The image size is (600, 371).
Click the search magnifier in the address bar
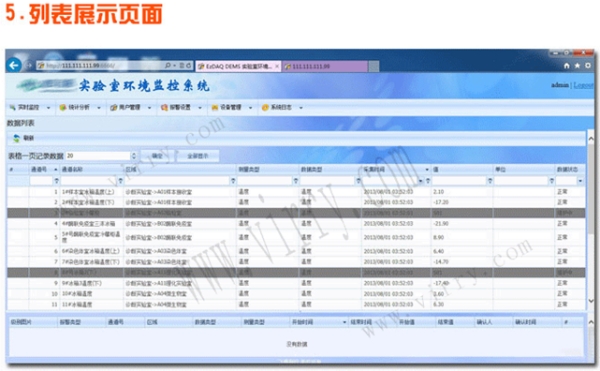click(x=168, y=66)
